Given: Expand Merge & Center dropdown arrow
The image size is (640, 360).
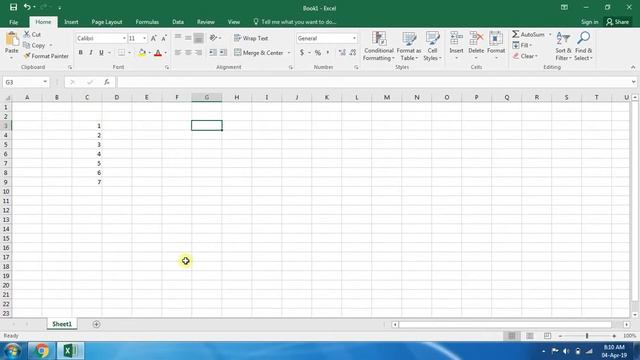Looking at the screenshot, I should (x=289, y=53).
